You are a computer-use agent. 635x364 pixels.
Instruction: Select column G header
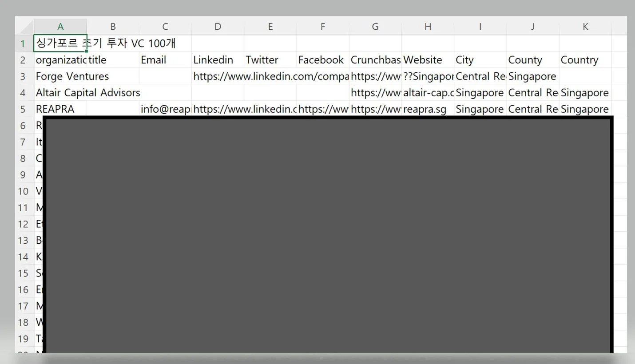375,27
